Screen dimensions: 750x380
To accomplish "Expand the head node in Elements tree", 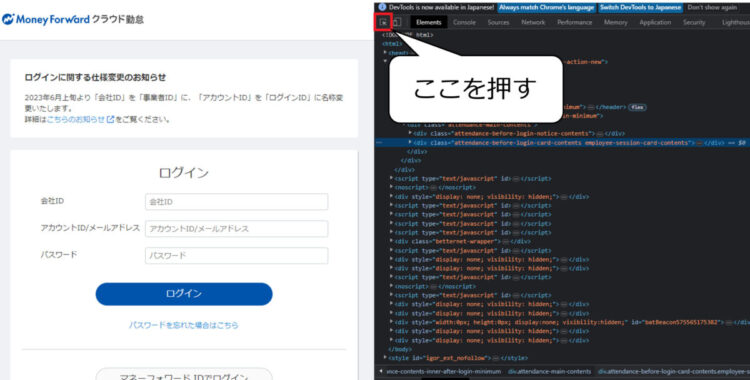I will (x=386, y=52).
